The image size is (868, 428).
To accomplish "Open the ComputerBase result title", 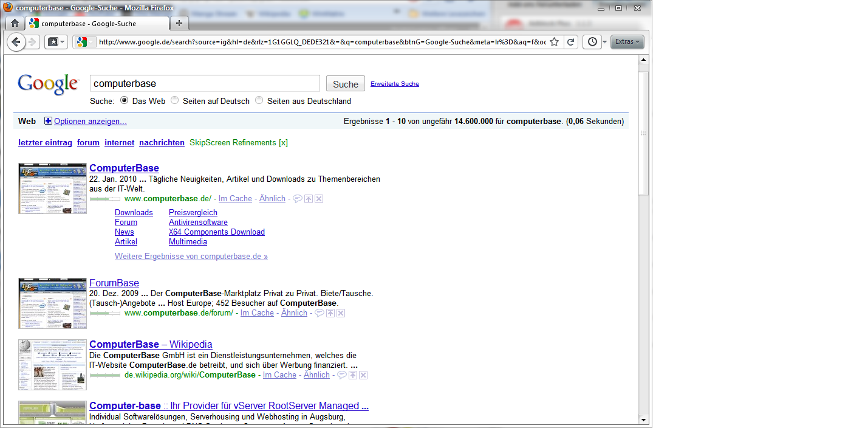I will (124, 168).
